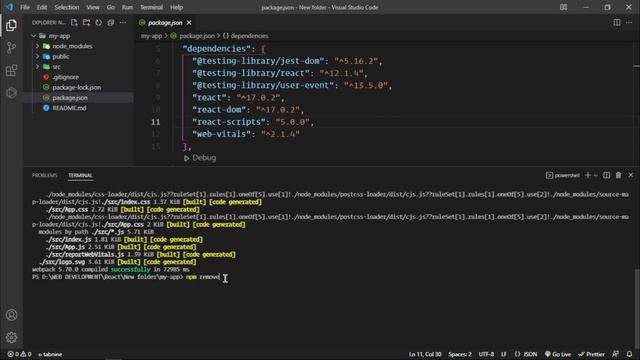Create a new file in Explorer
This screenshot has height=360, width=640.
(74, 23)
